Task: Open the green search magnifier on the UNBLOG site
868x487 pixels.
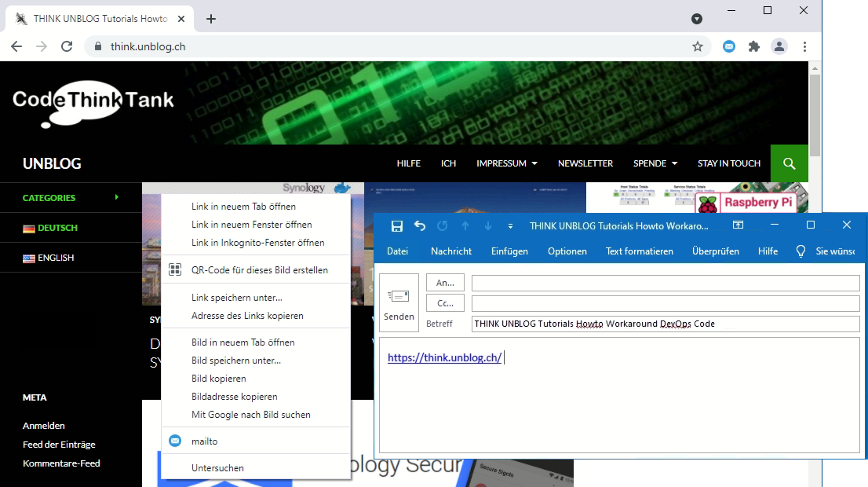Action: (789, 163)
